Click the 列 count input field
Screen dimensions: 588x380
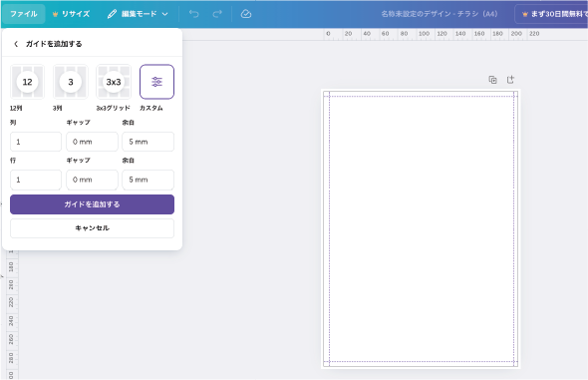(x=36, y=142)
